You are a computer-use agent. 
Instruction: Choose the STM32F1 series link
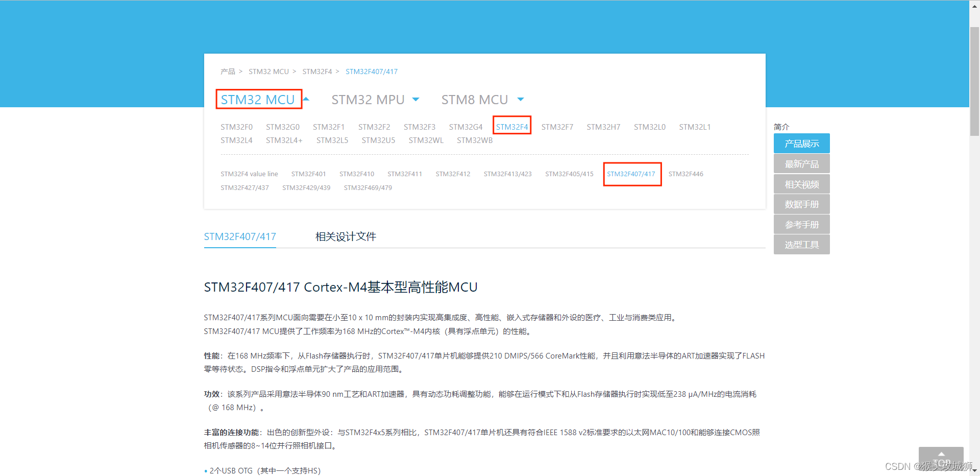329,127
